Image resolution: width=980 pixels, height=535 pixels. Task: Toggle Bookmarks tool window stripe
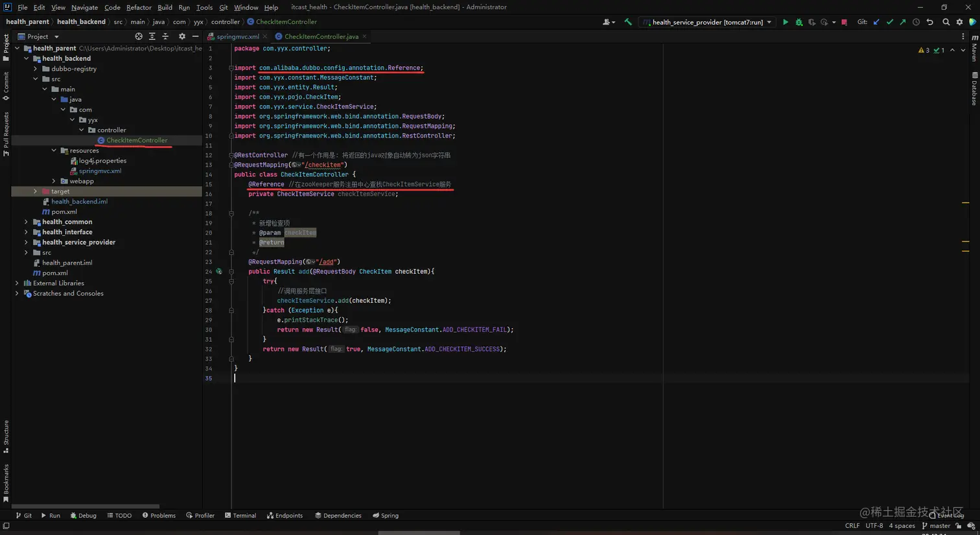click(6, 482)
